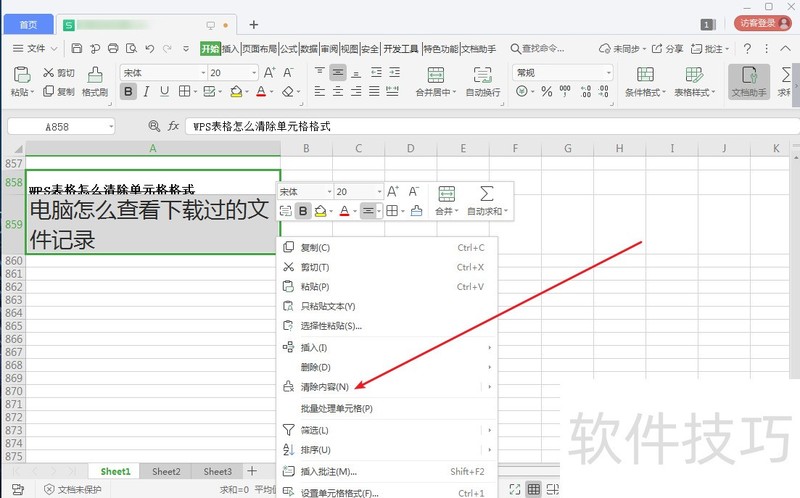This screenshot has width=800, height=498.
Task: Open mini toolbar font name dropdown
Action: coord(329,192)
